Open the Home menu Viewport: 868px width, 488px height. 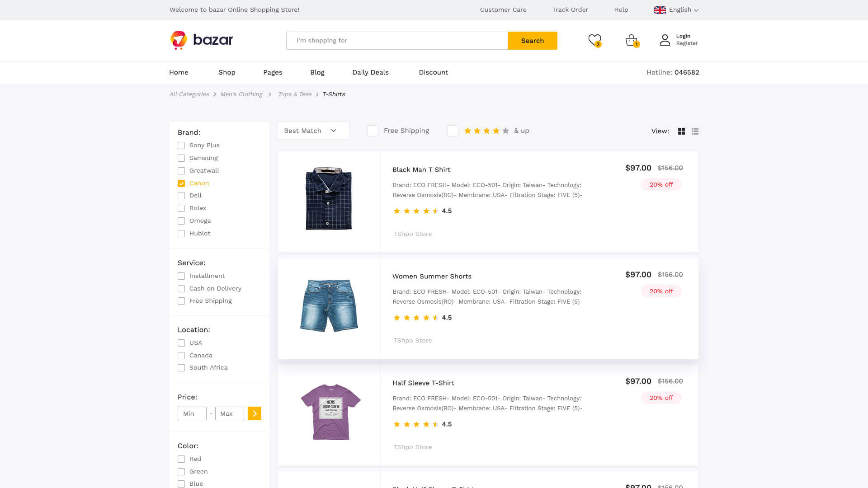(x=179, y=72)
